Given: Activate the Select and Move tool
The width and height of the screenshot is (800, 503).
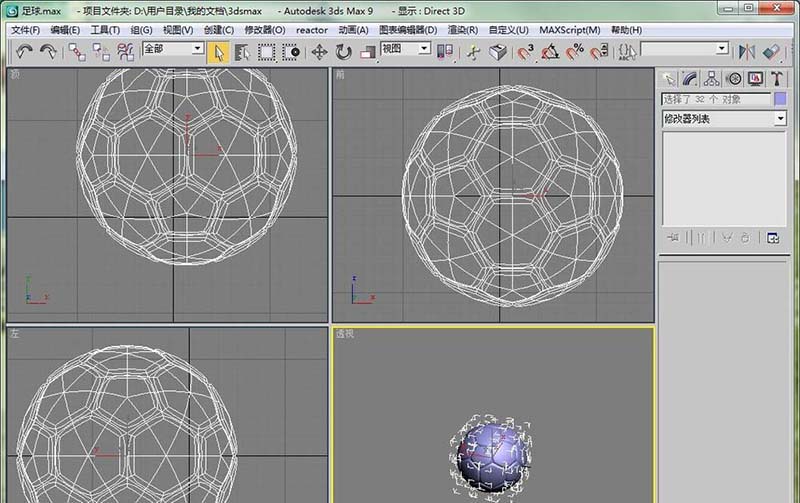Looking at the screenshot, I should coord(319,52).
